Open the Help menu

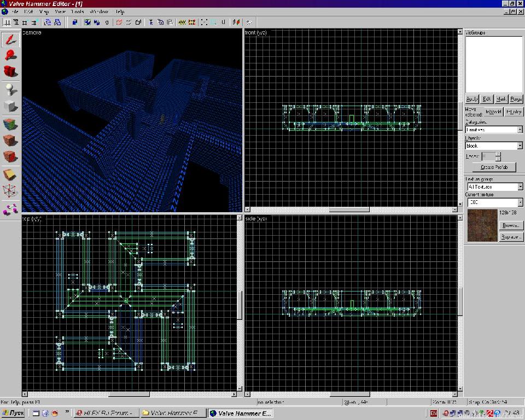(120, 11)
